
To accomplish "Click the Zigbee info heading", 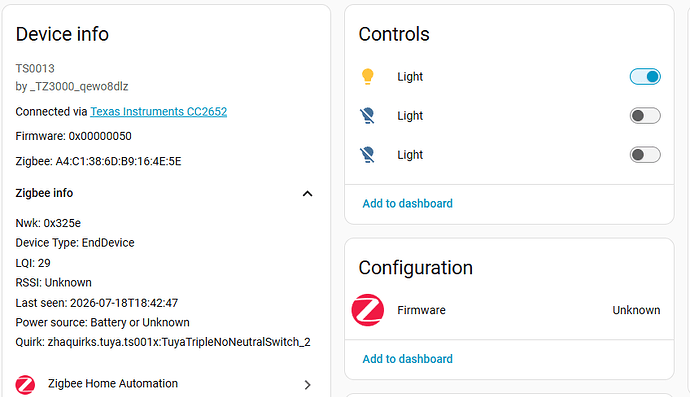I will pos(44,193).
